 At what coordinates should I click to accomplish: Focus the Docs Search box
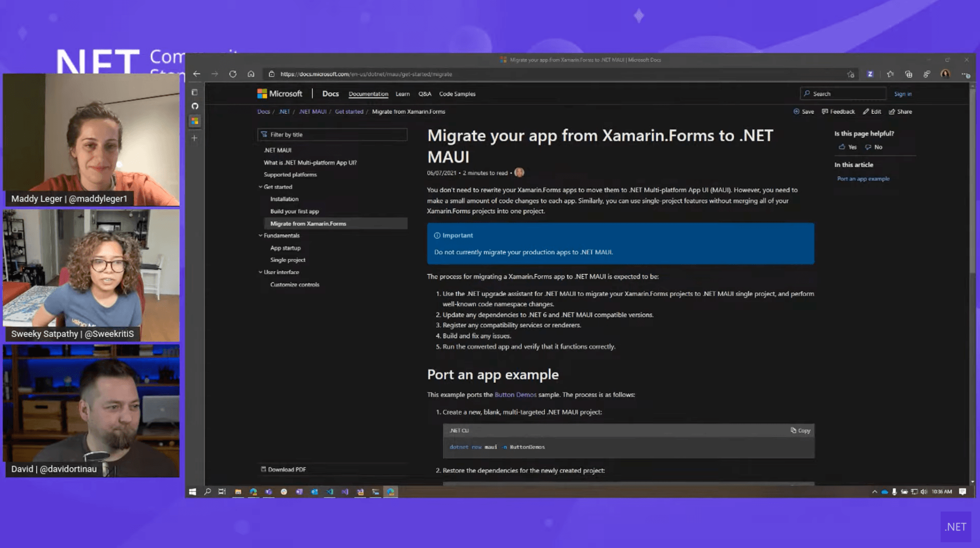(843, 94)
